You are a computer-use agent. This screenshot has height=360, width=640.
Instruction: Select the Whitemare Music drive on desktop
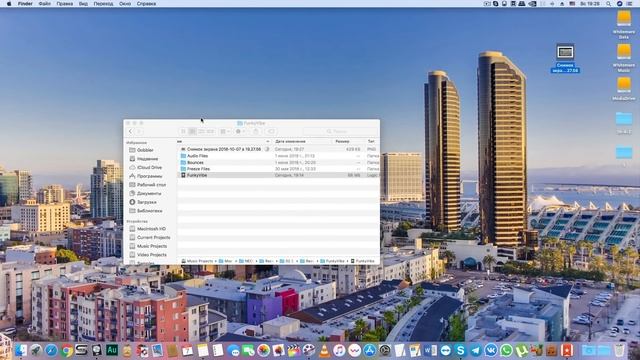[624, 58]
